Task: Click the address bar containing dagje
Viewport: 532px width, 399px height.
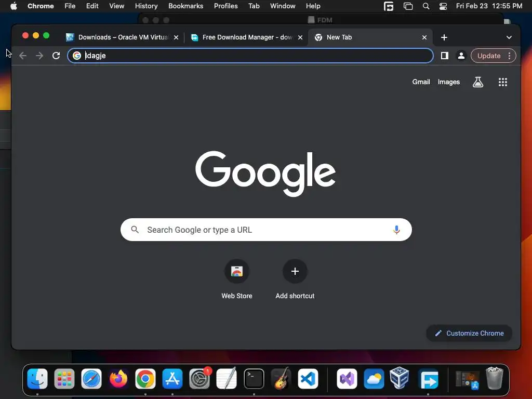Action: click(250, 56)
